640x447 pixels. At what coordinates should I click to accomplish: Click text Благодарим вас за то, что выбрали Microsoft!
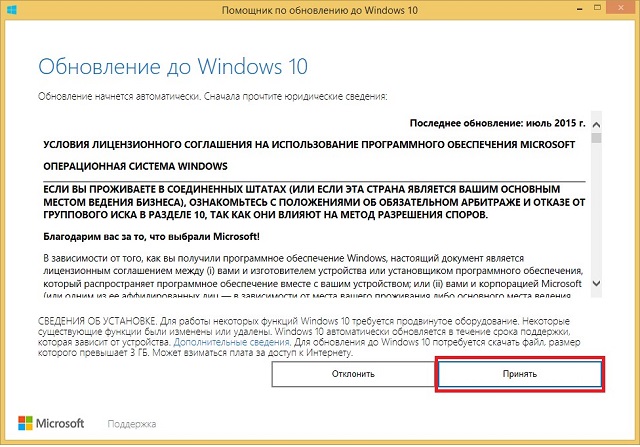pyautogui.click(x=151, y=236)
